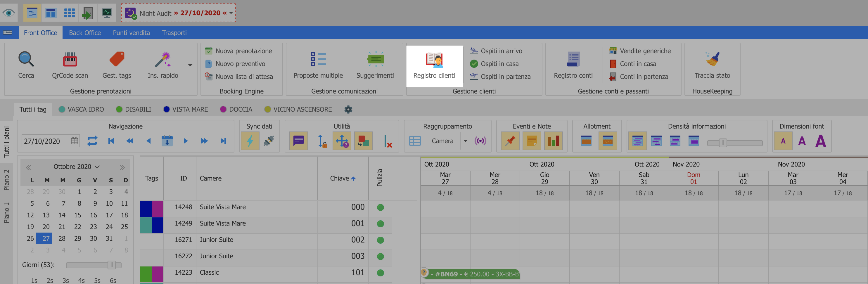This screenshot has height=284, width=868.
Task: Go to next month chevrons
Action: tap(122, 167)
